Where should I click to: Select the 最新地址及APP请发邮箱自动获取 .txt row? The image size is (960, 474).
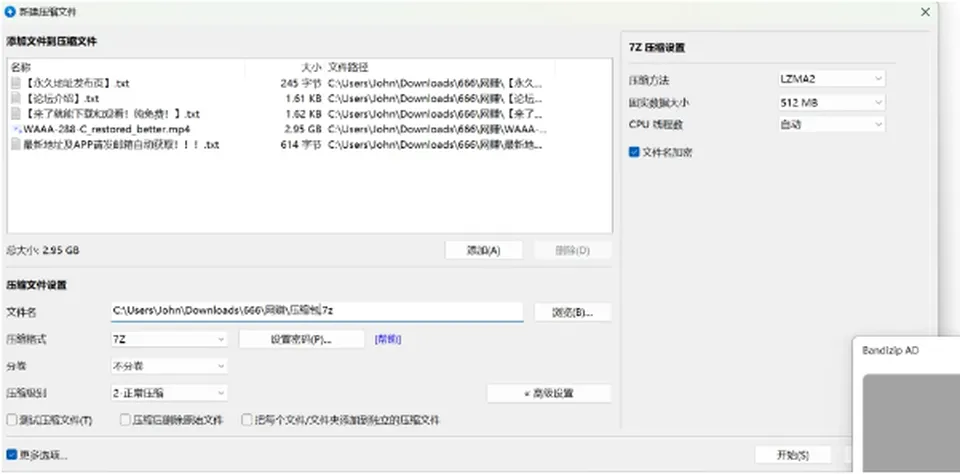point(309,145)
